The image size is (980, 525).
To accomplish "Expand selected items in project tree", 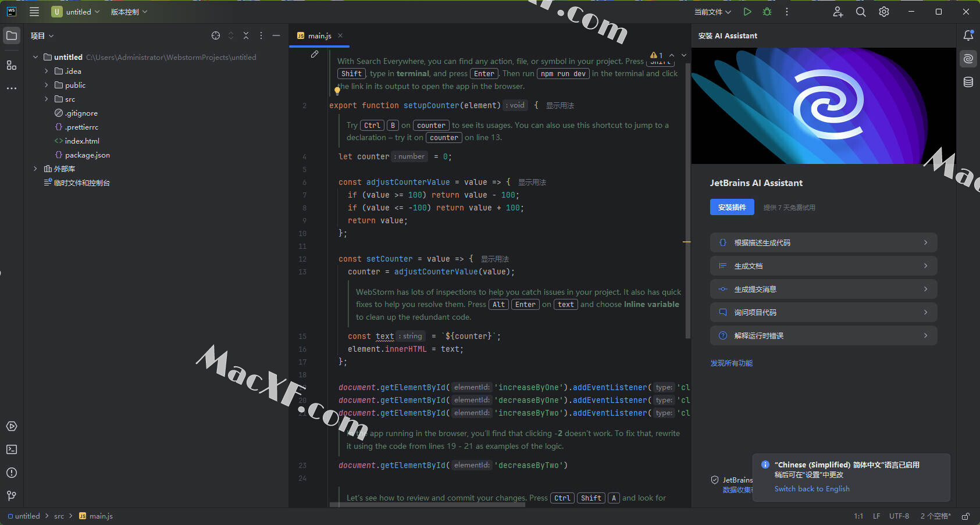I will (231, 35).
